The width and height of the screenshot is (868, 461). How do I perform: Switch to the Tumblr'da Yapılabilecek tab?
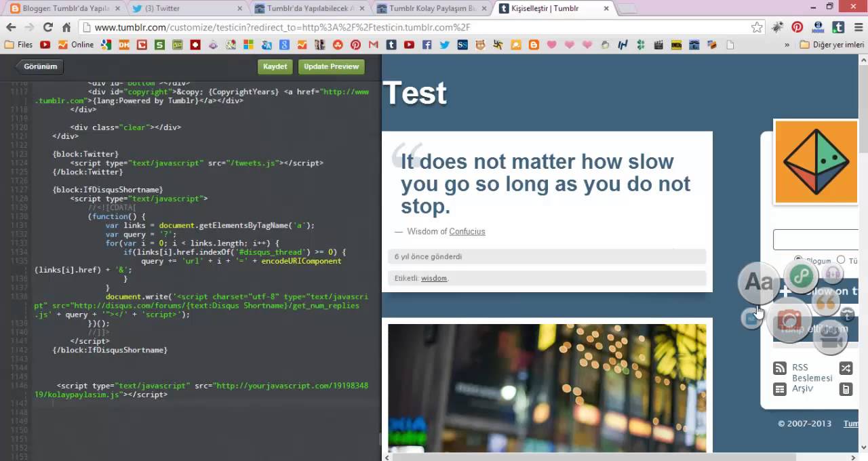pos(309,9)
